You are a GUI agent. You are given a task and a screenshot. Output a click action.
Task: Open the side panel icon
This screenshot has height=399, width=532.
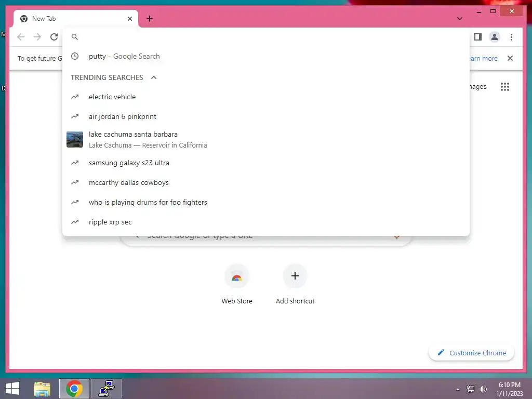click(x=478, y=37)
